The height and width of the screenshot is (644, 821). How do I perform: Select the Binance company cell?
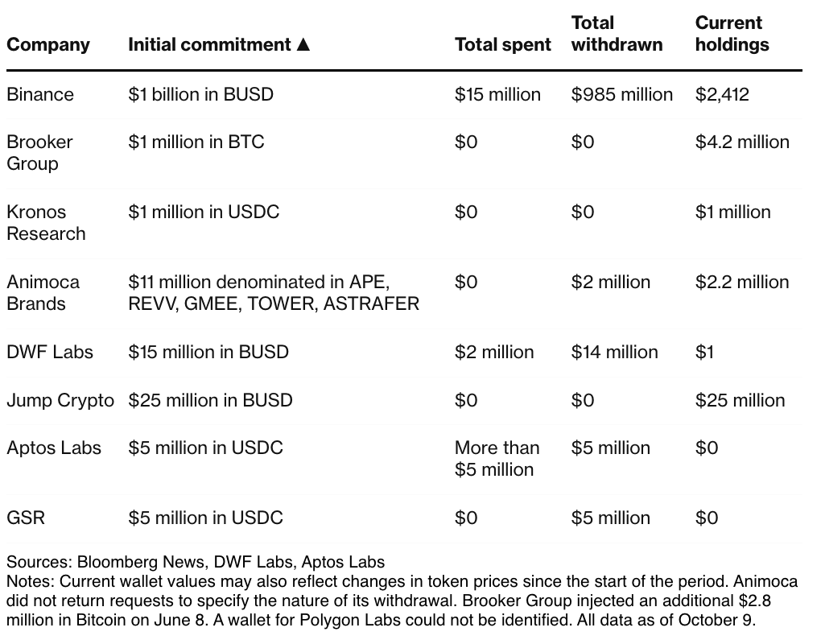point(40,94)
